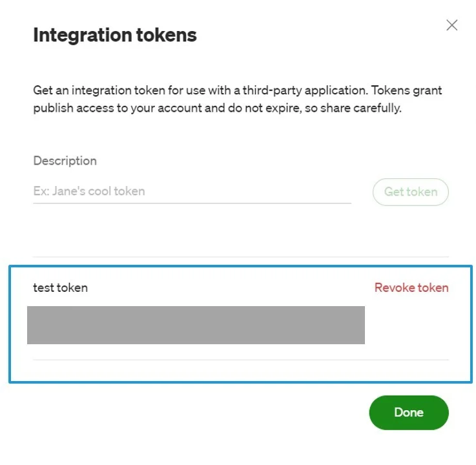This screenshot has height=465, width=476.
Task: Click the Revoke token link
Action: pos(411,287)
